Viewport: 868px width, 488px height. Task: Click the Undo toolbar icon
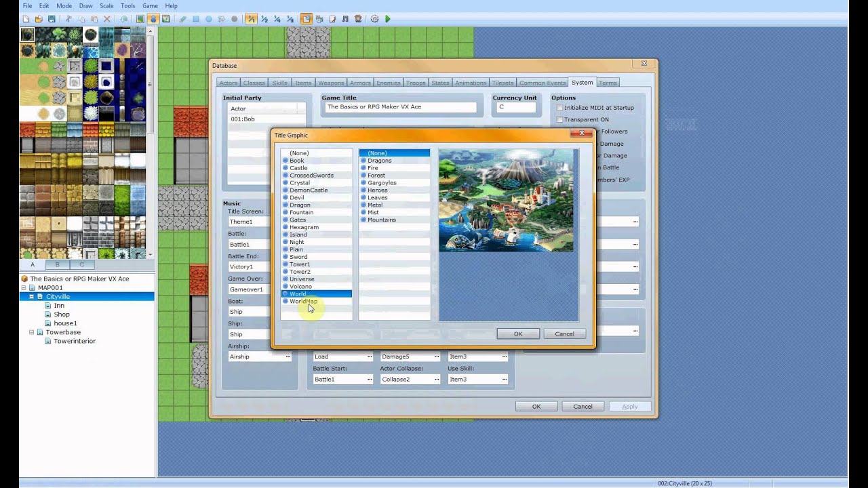124,19
